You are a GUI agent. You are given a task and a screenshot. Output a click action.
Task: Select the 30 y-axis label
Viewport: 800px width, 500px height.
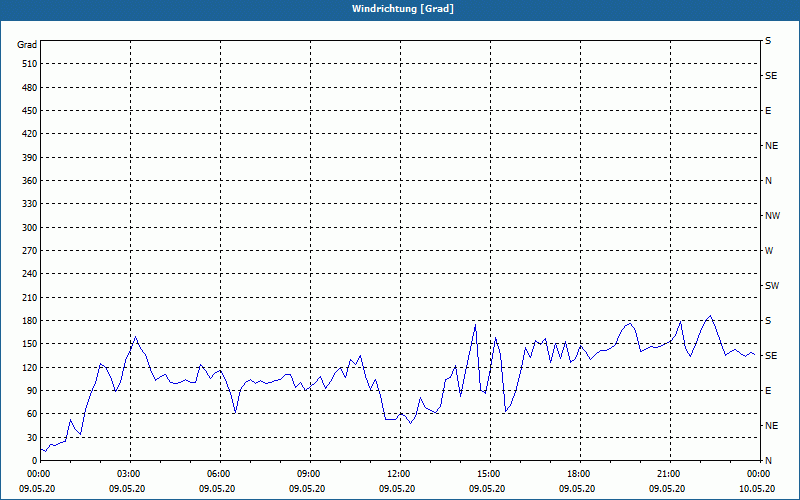click(32, 437)
